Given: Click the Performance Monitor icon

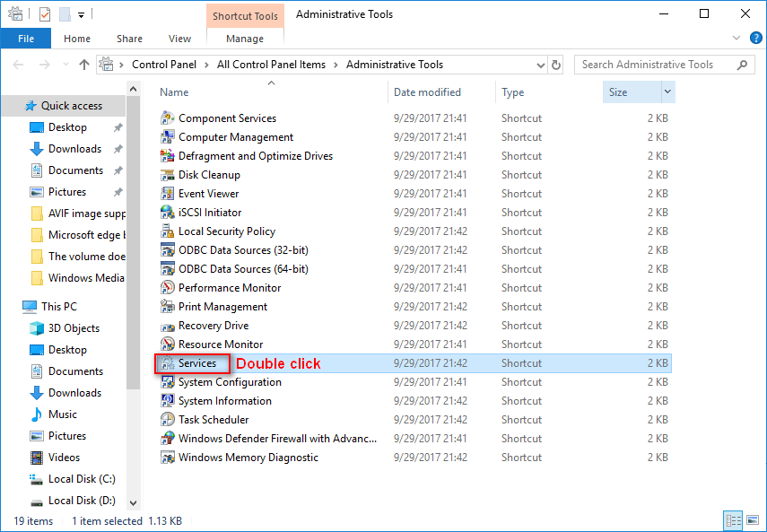Looking at the screenshot, I should tap(167, 287).
